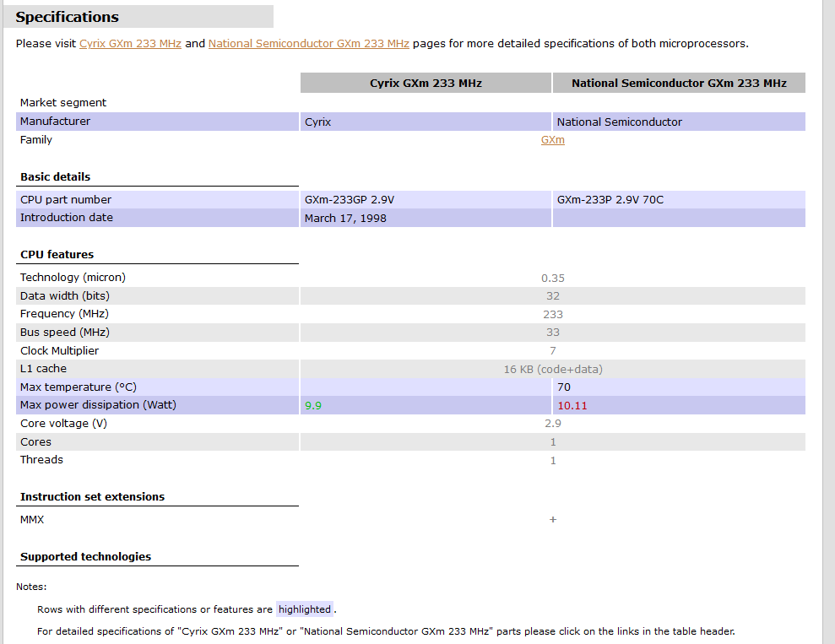Image resolution: width=835 pixels, height=644 pixels.
Task: Select the 7 clock multiplier value
Action: pyautogui.click(x=553, y=351)
